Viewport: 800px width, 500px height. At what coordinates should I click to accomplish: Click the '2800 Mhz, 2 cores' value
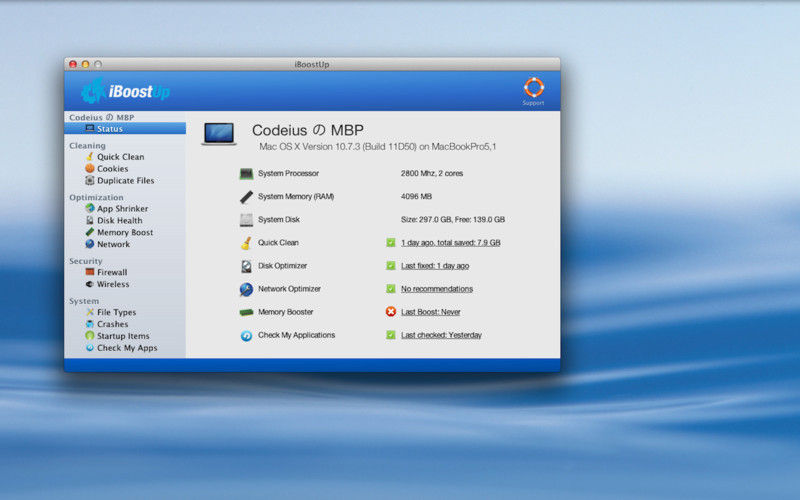432,173
